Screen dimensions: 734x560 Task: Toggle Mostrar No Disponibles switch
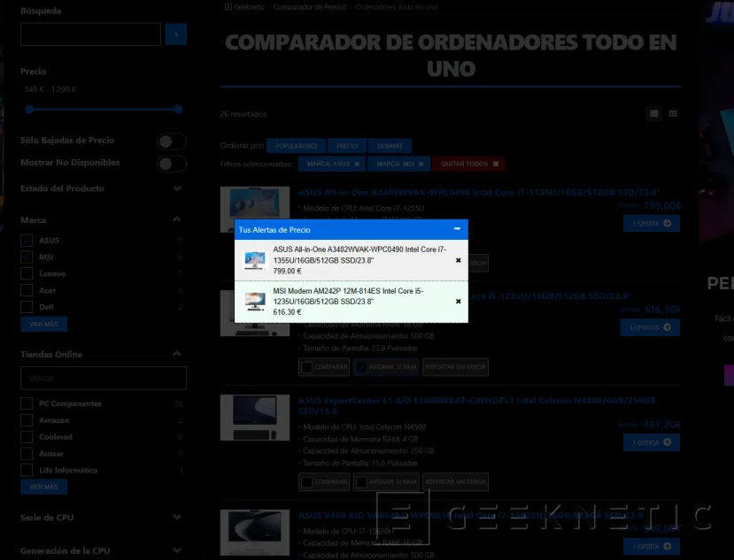point(172,164)
